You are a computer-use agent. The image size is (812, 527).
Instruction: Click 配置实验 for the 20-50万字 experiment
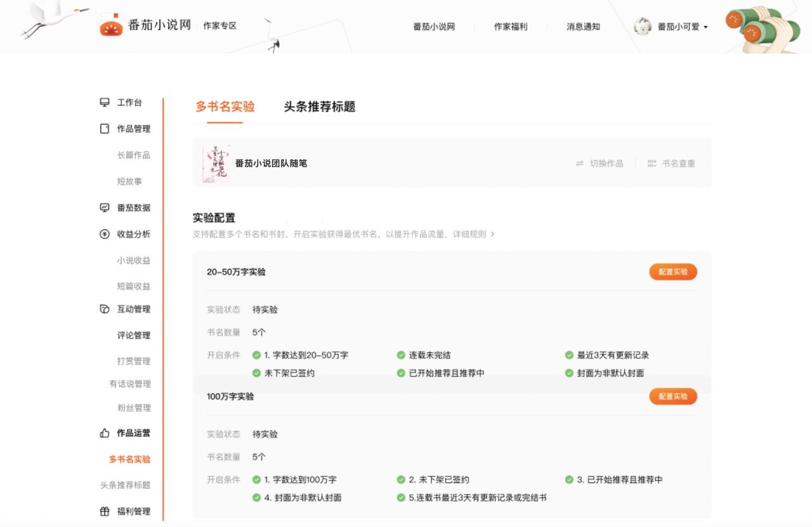tap(672, 272)
